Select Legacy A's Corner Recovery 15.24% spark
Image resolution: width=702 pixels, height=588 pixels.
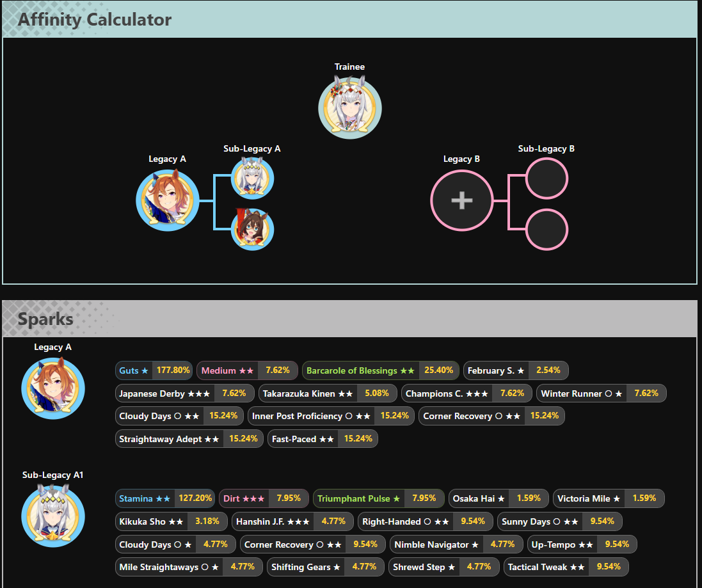pos(492,416)
